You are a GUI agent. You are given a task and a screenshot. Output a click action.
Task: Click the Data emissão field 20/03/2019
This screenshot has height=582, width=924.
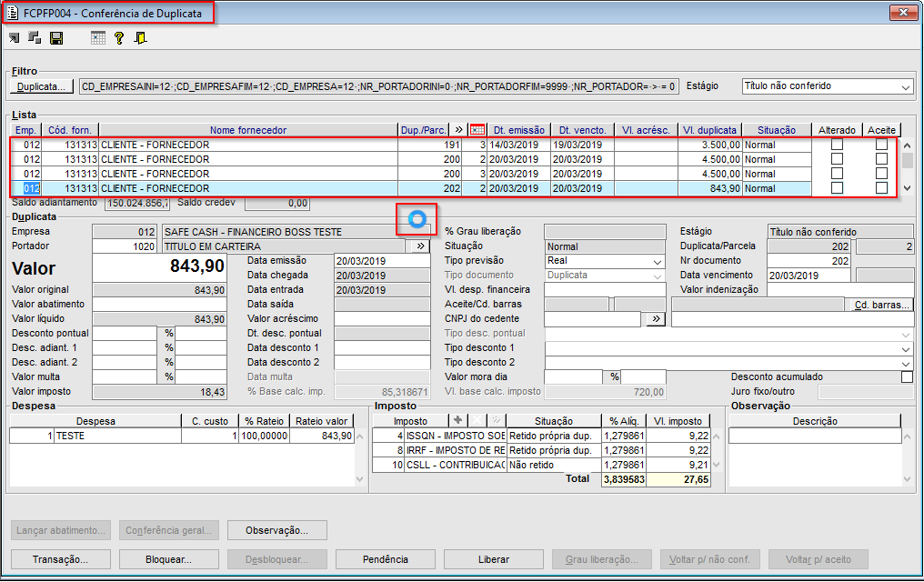pyautogui.click(x=382, y=261)
